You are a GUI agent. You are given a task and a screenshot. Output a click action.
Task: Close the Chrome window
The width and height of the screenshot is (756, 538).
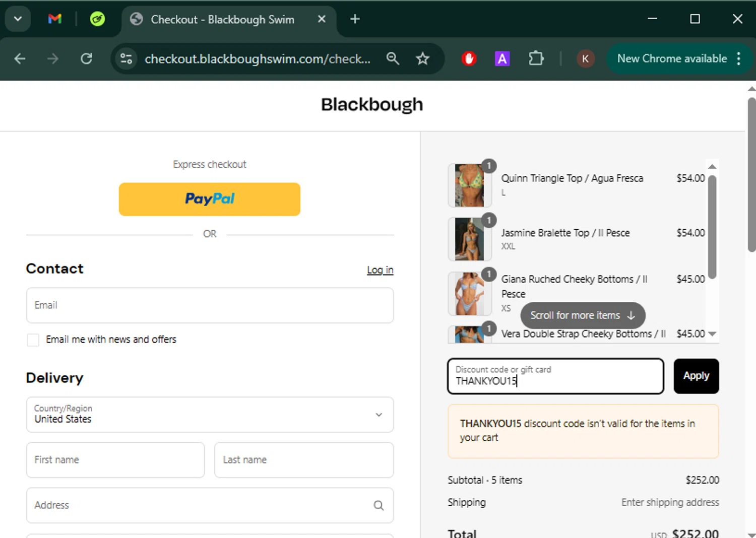pos(737,19)
